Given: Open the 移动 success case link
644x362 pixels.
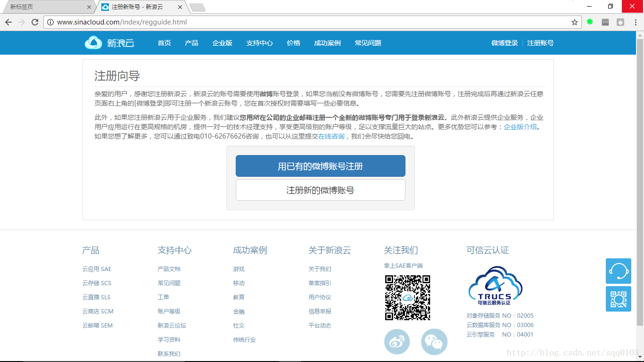Looking at the screenshot, I should pyautogui.click(x=239, y=283).
